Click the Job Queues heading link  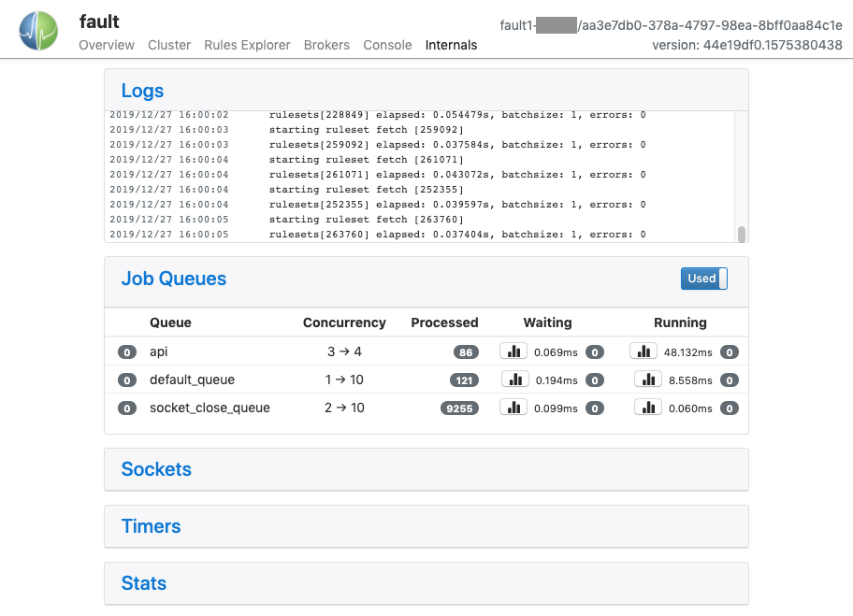tap(173, 279)
